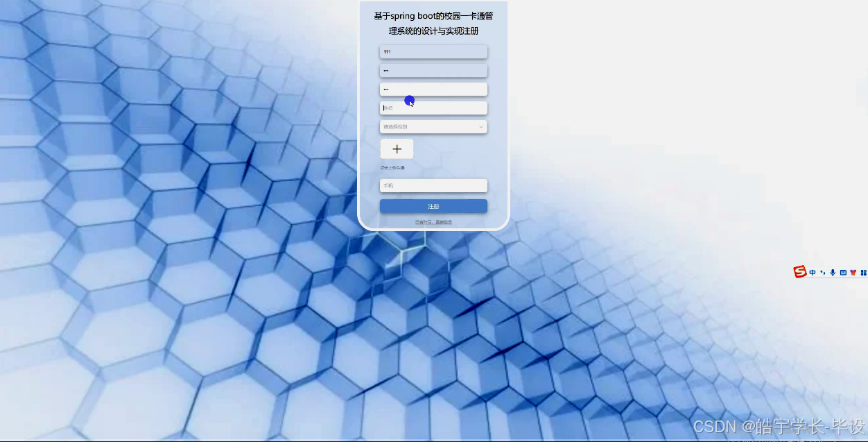Open the Sogou skin shirt icon
Screen dimensions: 868x442
pos(853,273)
